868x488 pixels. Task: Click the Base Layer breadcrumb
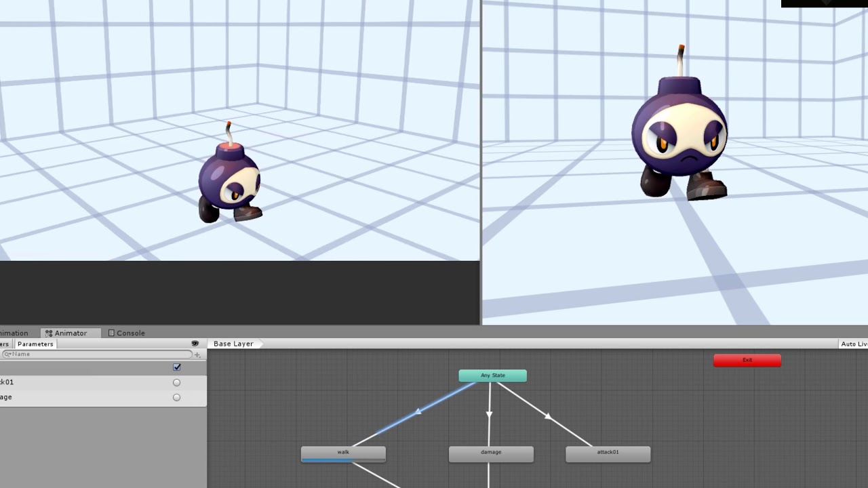(x=233, y=344)
